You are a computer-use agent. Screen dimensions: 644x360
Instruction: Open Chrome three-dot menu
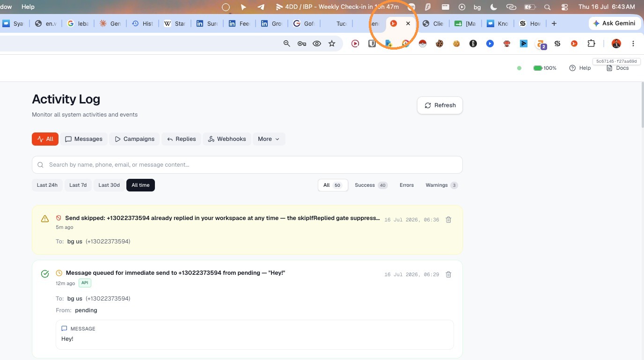click(633, 44)
